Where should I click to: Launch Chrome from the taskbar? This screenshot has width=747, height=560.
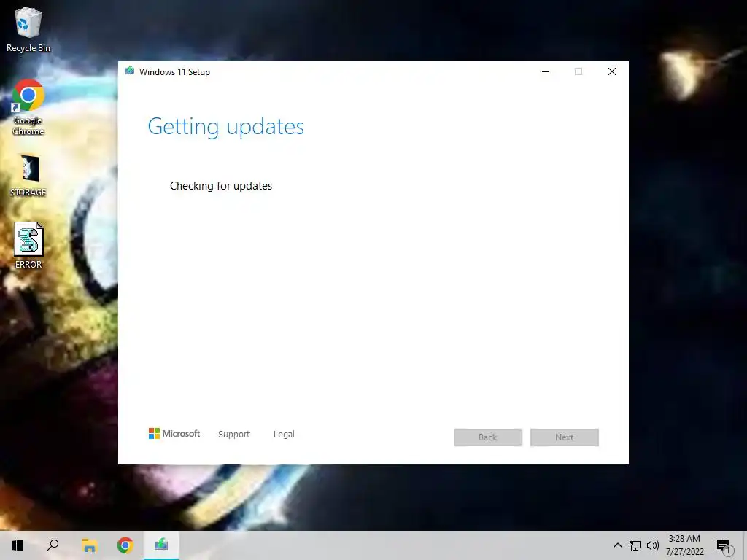click(x=125, y=545)
